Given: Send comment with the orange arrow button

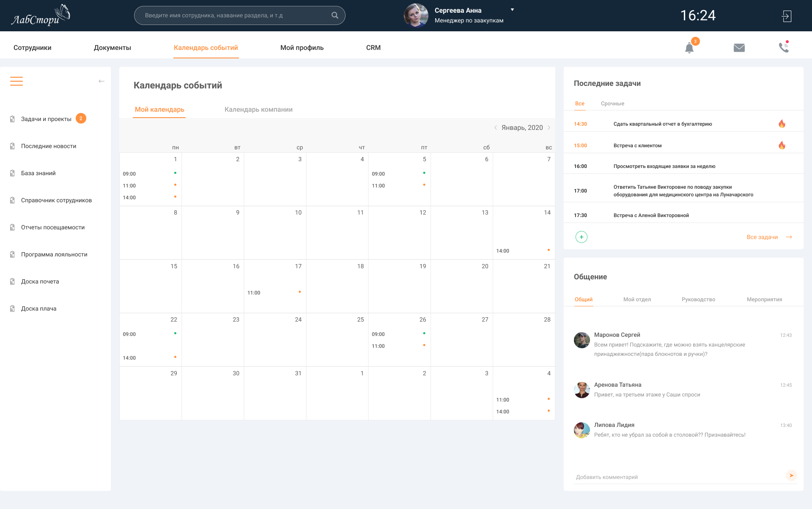Looking at the screenshot, I should 791,475.
